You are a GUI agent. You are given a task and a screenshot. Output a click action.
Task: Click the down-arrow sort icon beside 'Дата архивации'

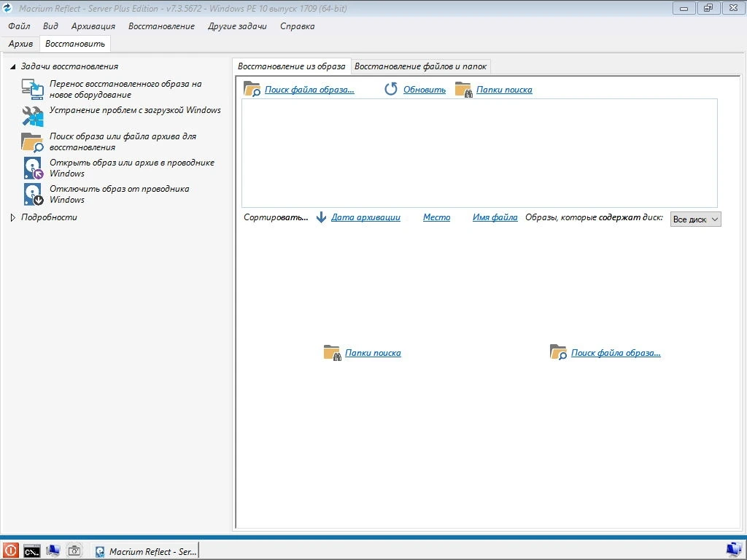coord(322,217)
